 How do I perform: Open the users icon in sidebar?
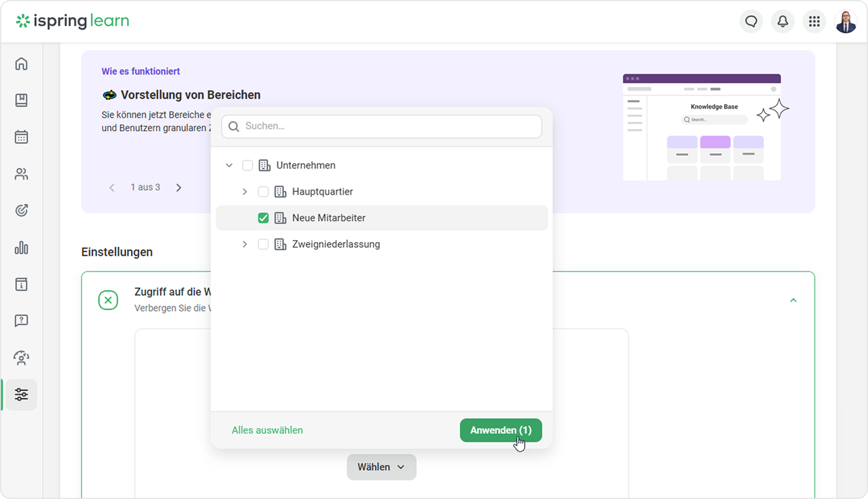point(21,174)
